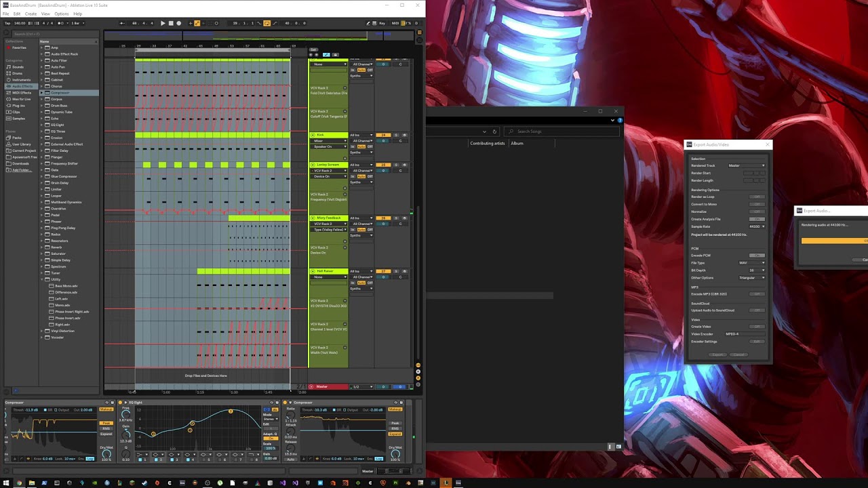This screenshot has height=488, width=868.
Task: Click the MIDI map mode switch
Action: 396,23
